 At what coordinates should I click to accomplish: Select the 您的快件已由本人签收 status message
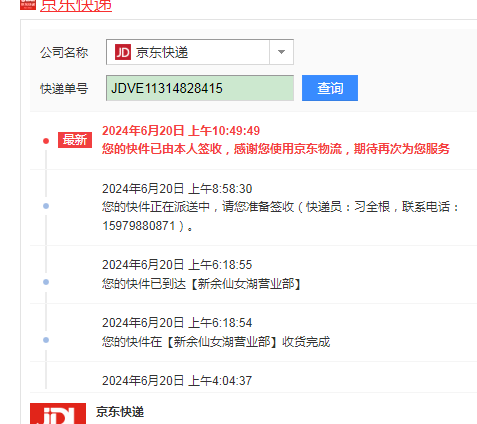click(276, 149)
